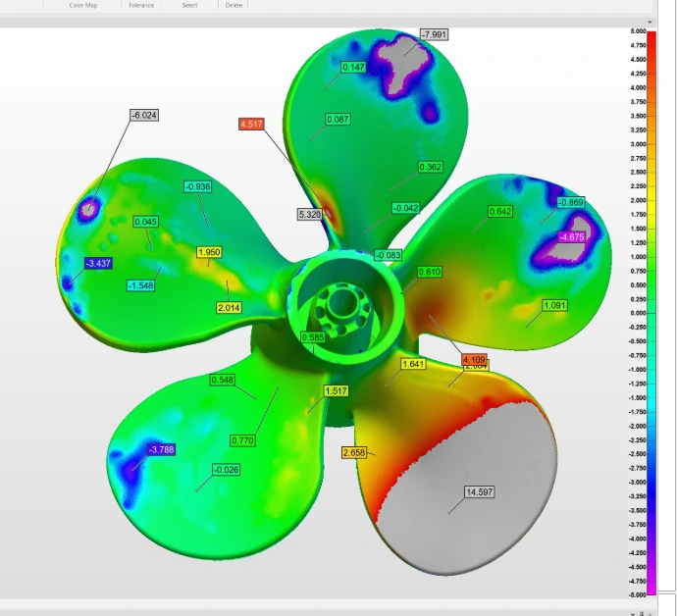Image resolution: width=677 pixels, height=616 pixels.
Task: Click the -5.000 minimum scale value
Action: coord(637,594)
